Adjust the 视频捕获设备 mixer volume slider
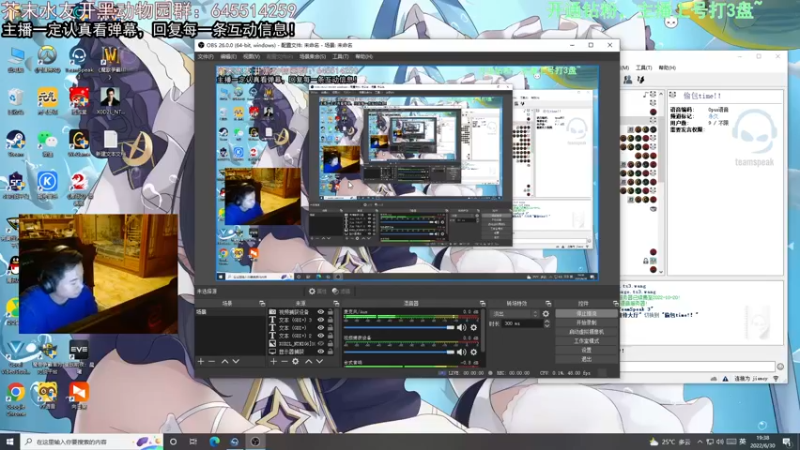Image resolution: width=800 pixels, height=450 pixels. click(399, 352)
